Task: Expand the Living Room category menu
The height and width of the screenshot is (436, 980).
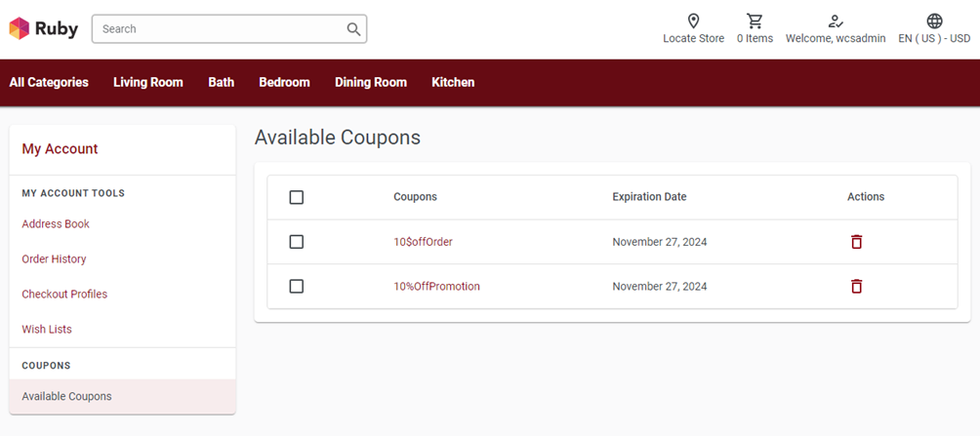Action: point(148,83)
